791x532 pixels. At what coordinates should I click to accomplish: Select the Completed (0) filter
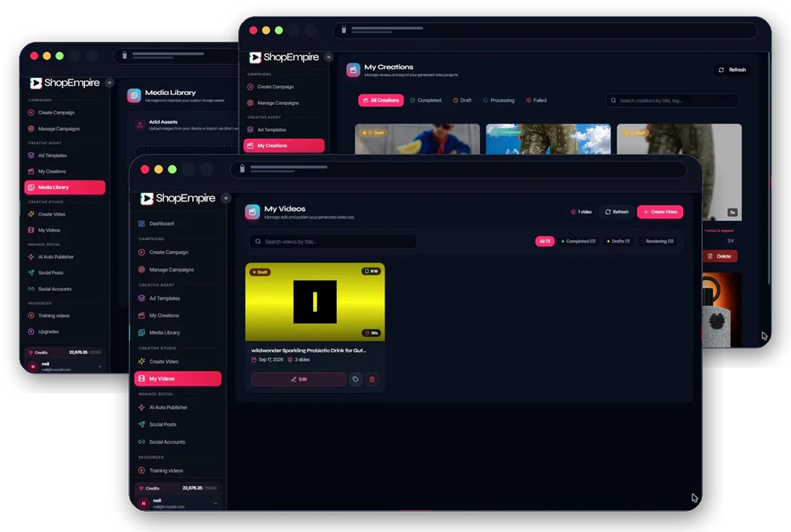(579, 241)
